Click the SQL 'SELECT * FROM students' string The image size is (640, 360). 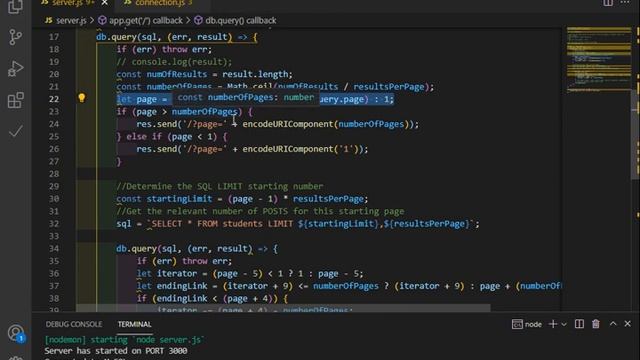click(207, 224)
